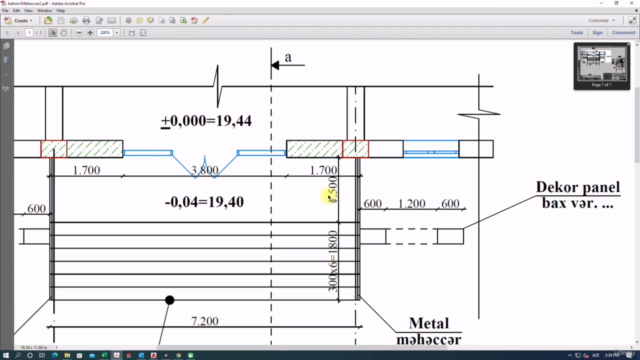640x360 pixels.
Task: Open the left sidebar panel icon above the drawing
Action: click(6, 89)
